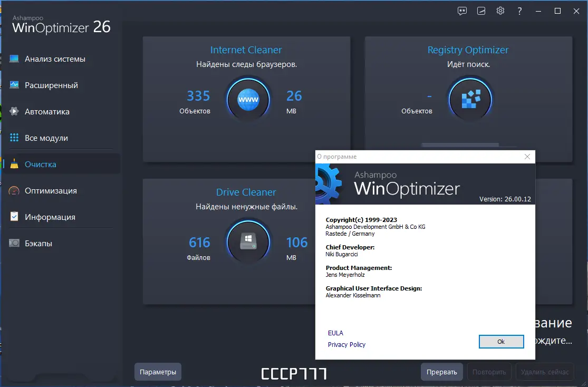The image size is (588, 387).
Task: Open the Registry Optimizer module title
Action: click(x=468, y=50)
